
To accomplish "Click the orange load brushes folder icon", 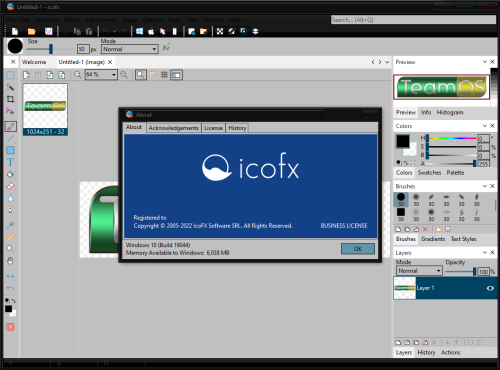I will [x=439, y=229].
